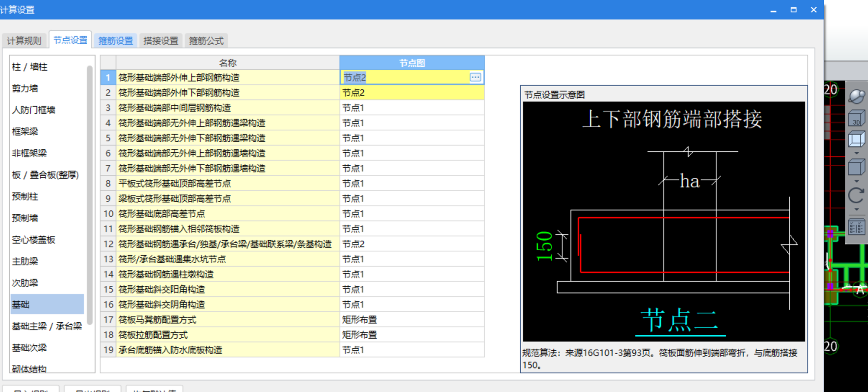Click the component list vertical scrollbar
Viewport: 868px width, 392px height.
pos(89,195)
